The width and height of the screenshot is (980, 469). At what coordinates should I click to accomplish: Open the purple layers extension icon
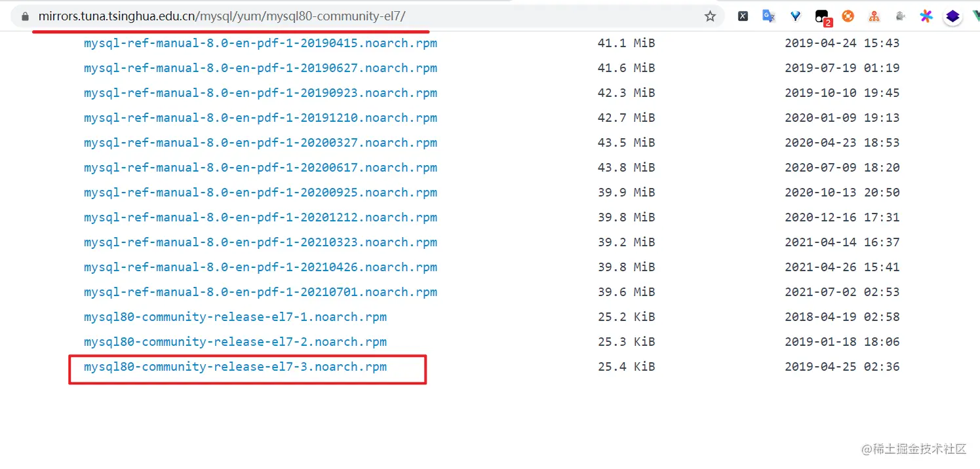952,16
